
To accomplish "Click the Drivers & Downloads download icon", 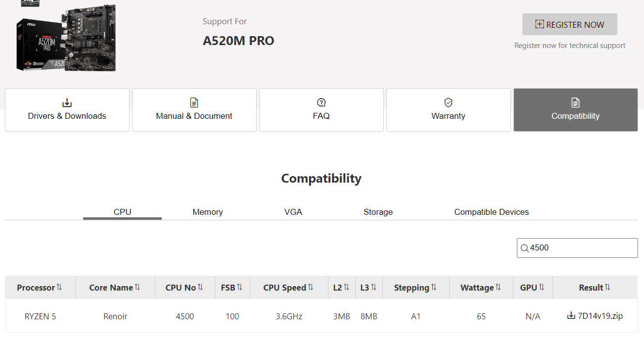I will click(x=67, y=103).
